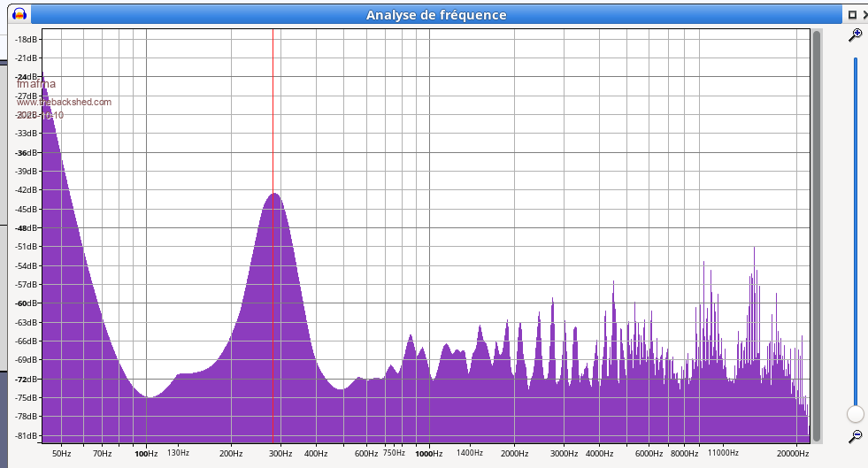Click the zoom out magnifier icon

(855, 436)
